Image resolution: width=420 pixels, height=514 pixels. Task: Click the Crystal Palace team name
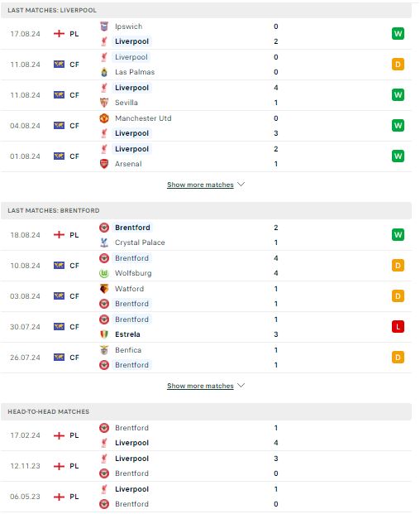(140, 243)
